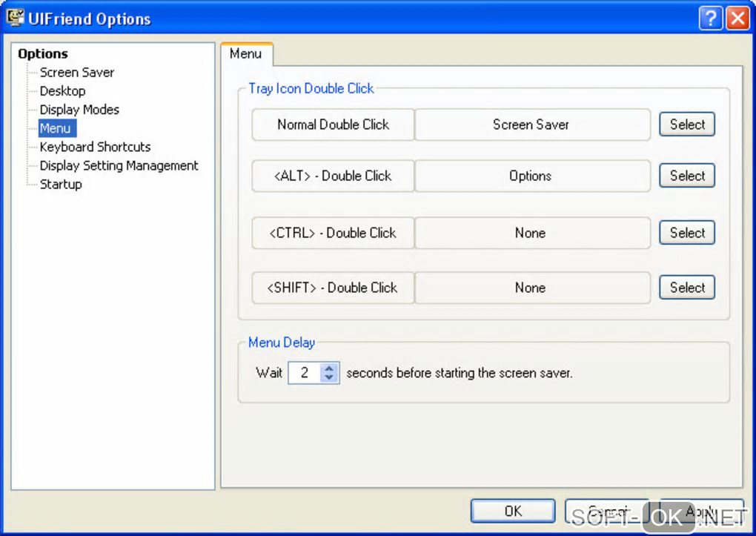Click the <ALT> - Double Click label

(x=333, y=176)
